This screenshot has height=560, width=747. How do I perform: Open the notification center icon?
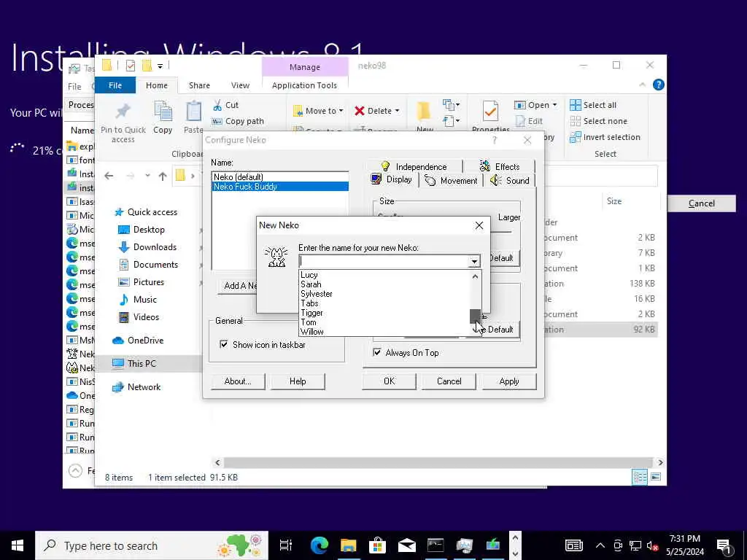[724, 546]
